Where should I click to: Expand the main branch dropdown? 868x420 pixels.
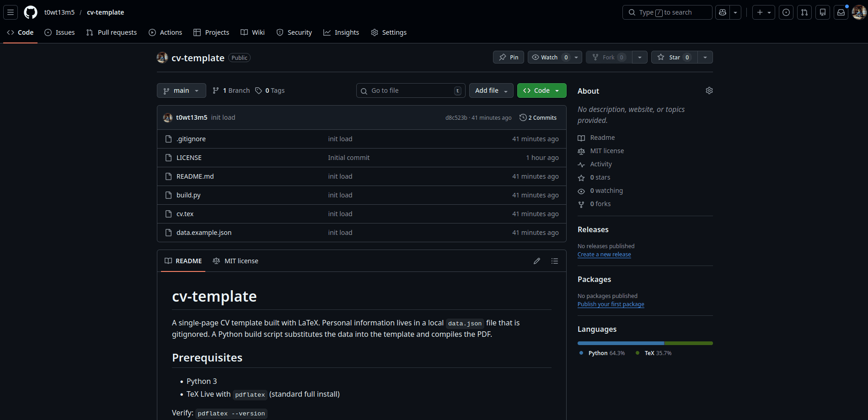181,90
